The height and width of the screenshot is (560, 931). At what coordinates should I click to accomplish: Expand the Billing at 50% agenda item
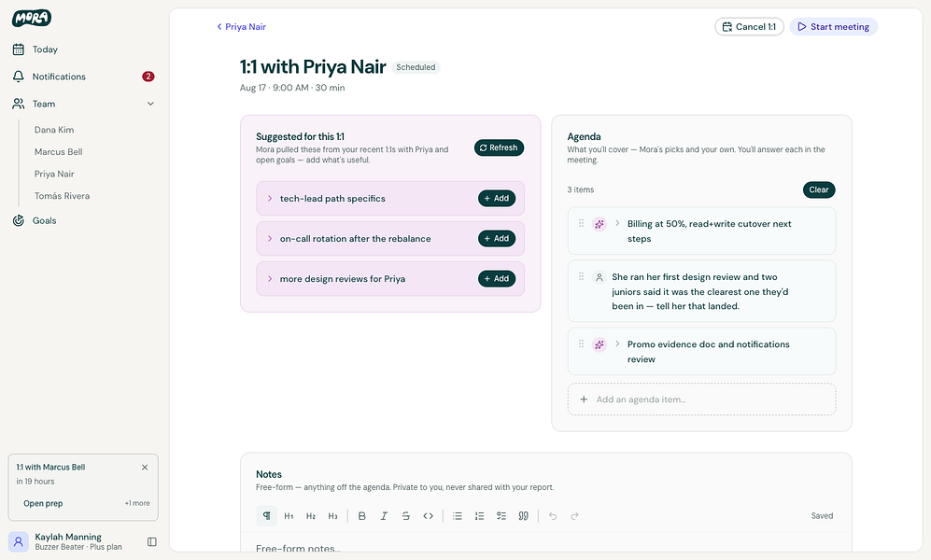(617, 223)
